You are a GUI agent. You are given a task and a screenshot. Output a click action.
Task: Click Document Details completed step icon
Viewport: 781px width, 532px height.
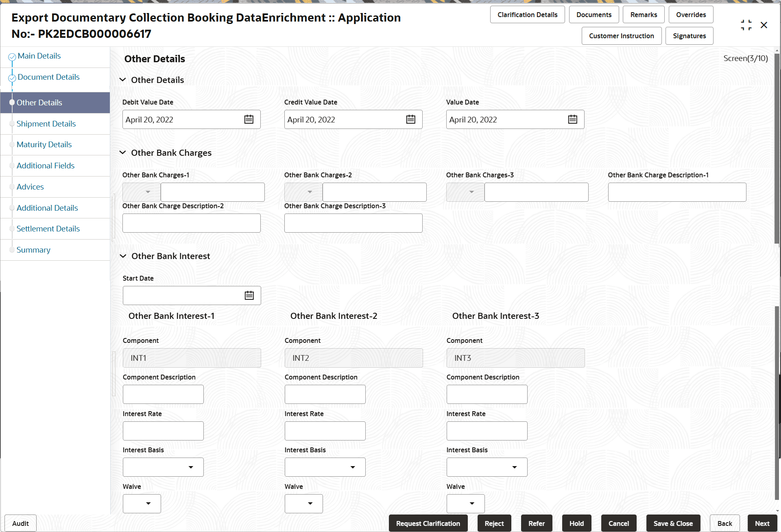[x=12, y=78]
